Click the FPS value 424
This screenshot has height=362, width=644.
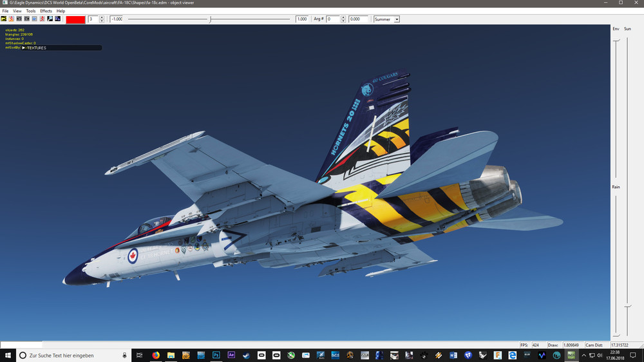coord(536,345)
